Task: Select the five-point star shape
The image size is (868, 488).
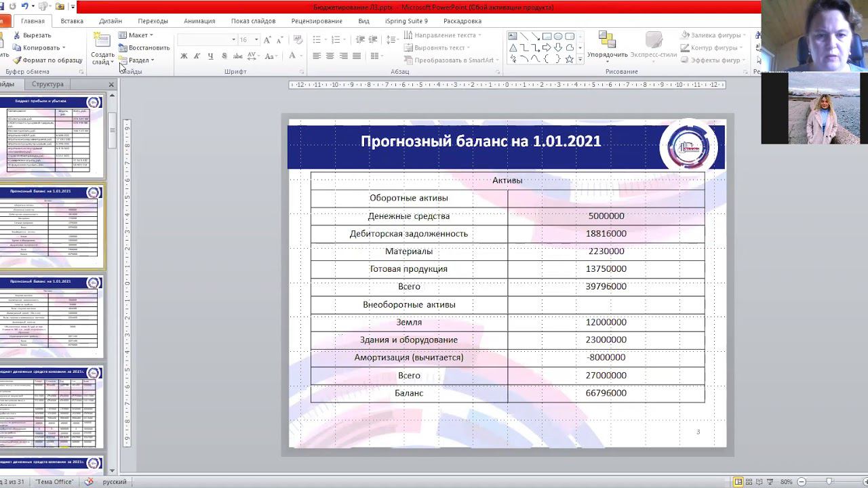Action: point(570,59)
